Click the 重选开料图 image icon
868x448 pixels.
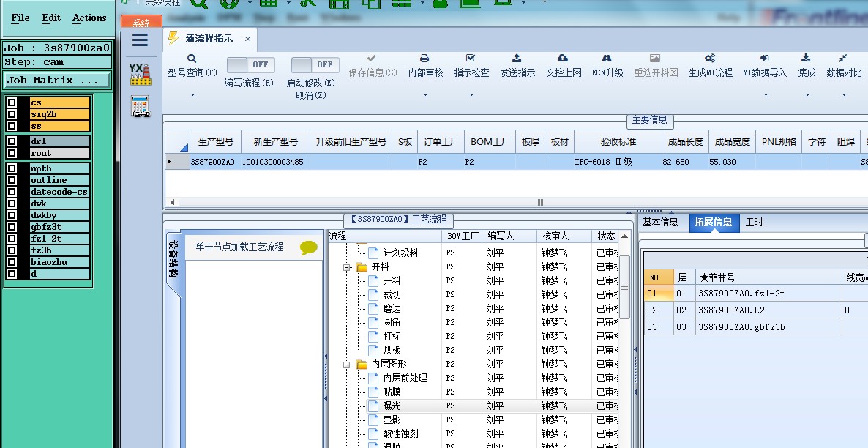(x=655, y=58)
